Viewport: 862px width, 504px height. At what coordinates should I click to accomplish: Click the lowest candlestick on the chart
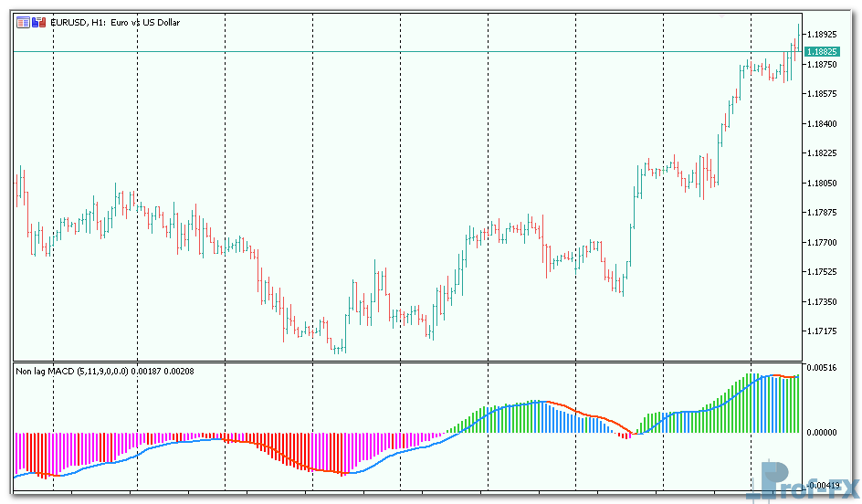click(338, 347)
